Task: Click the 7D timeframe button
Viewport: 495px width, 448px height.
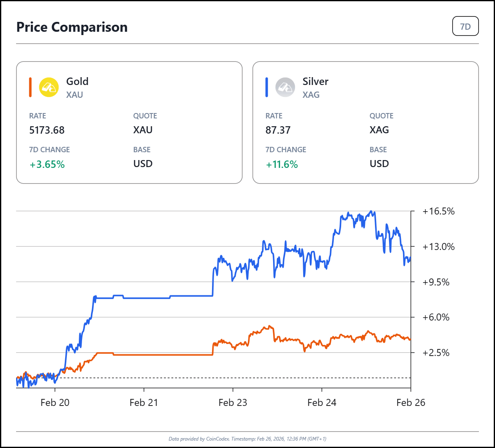Action: pos(465,27)
